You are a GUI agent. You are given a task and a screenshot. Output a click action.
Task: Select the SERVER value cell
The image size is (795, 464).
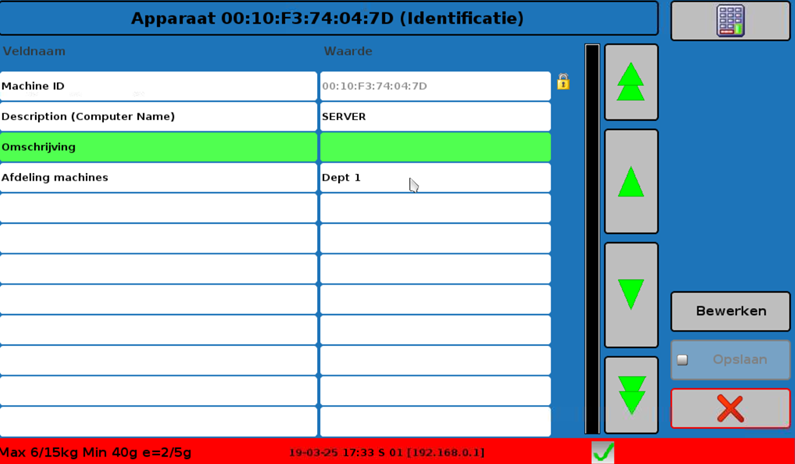pos(434,117)
